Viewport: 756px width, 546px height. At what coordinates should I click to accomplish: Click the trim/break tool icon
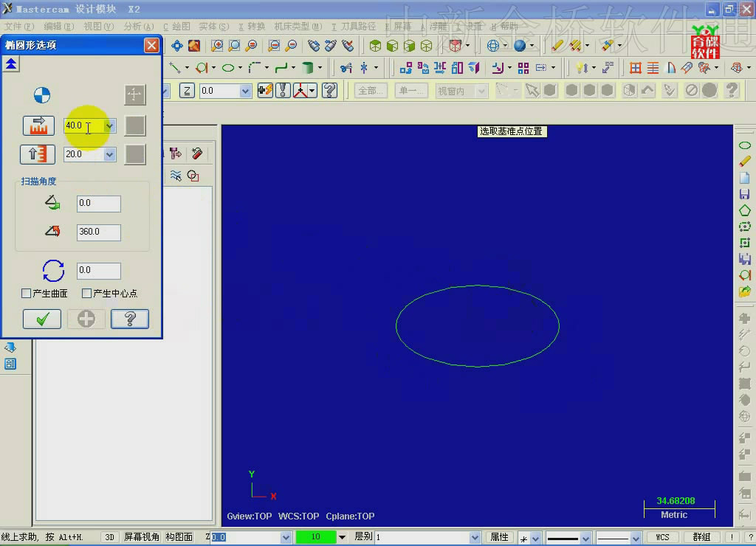346,68
